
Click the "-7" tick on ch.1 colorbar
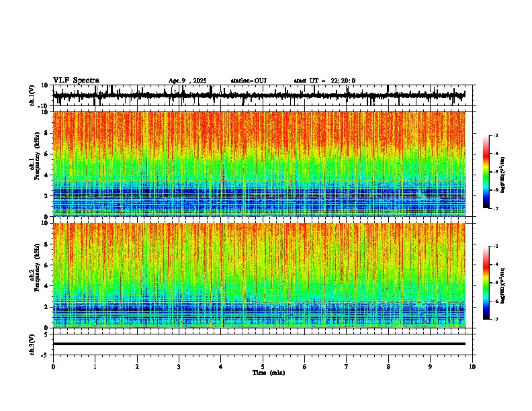496,208
